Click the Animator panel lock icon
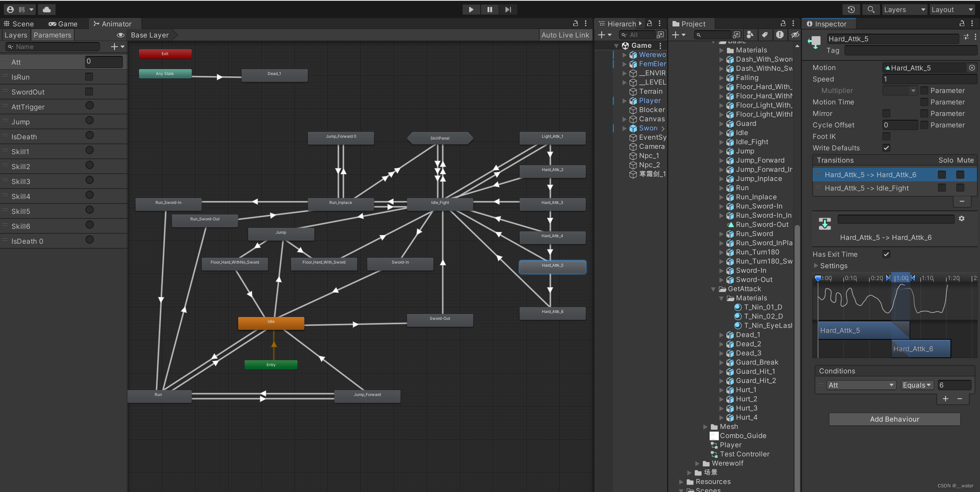The height and width of the screenshot is (492, 980). (575, 24)
